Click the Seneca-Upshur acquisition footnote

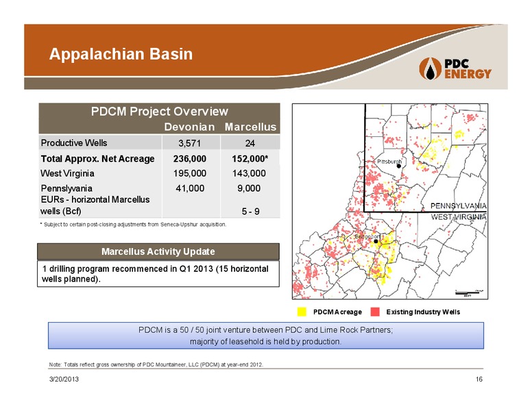[133, 225]
